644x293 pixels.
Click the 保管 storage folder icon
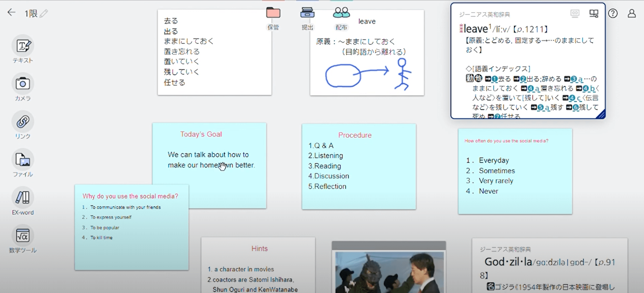[273, 13]
